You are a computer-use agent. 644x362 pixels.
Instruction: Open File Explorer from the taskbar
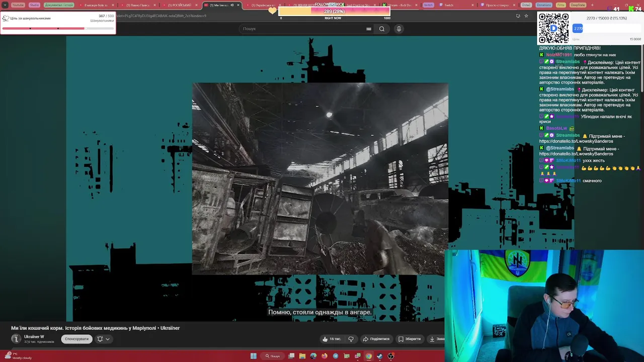302,356
